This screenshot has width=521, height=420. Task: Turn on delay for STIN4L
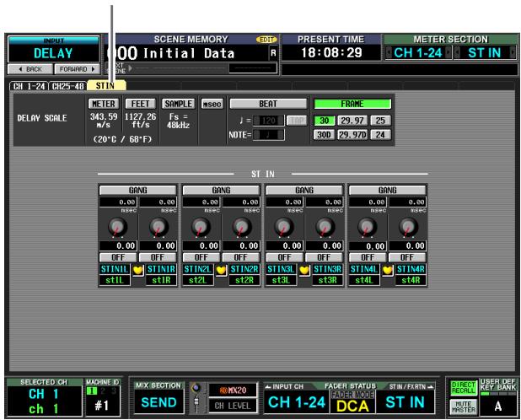(368, 257)
